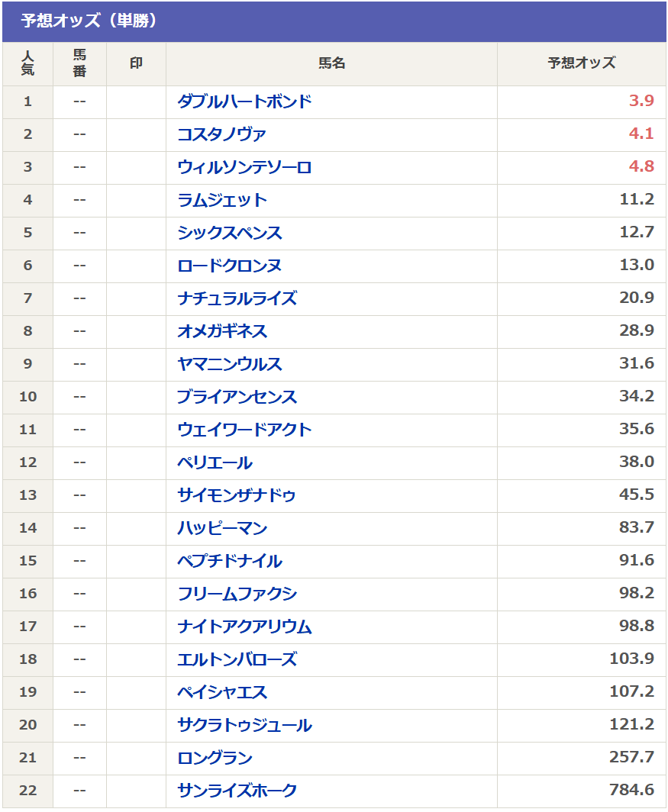Click the 3.9 odds value
This screenshot has width=668, height=812.
tap(641, 101)
